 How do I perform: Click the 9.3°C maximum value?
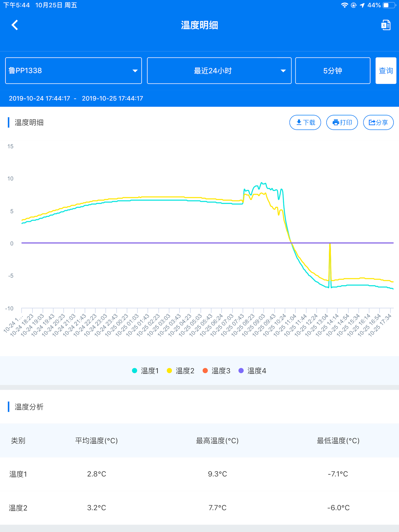click(217, 474)
